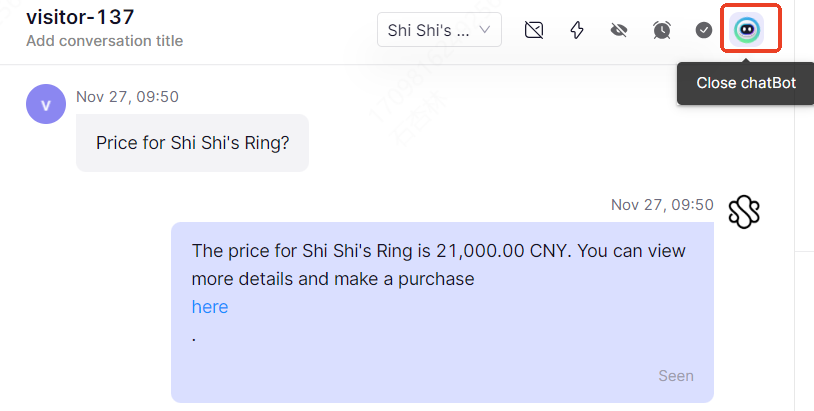The width and height of the screenshot is (814, 411).
Task: Click the "Price for Shi Shi's Ring?" message bubble
Action: click(x=193, y=143)
